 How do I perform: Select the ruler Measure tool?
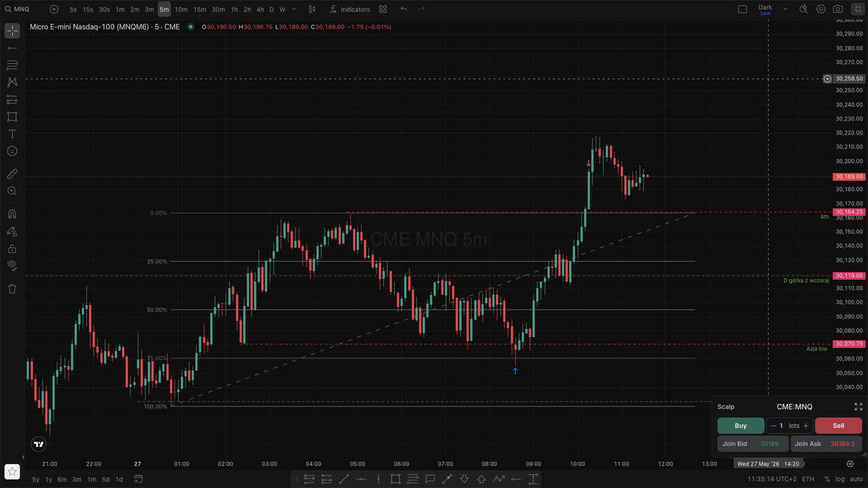pyautogui.click(x=12, y=174)
